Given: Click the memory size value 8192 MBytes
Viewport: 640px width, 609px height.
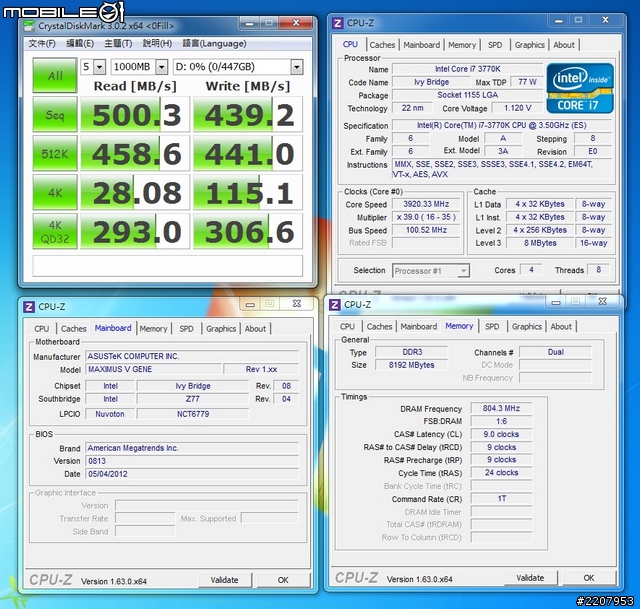Looking at the screenshot, I should (x=411, y=365).
